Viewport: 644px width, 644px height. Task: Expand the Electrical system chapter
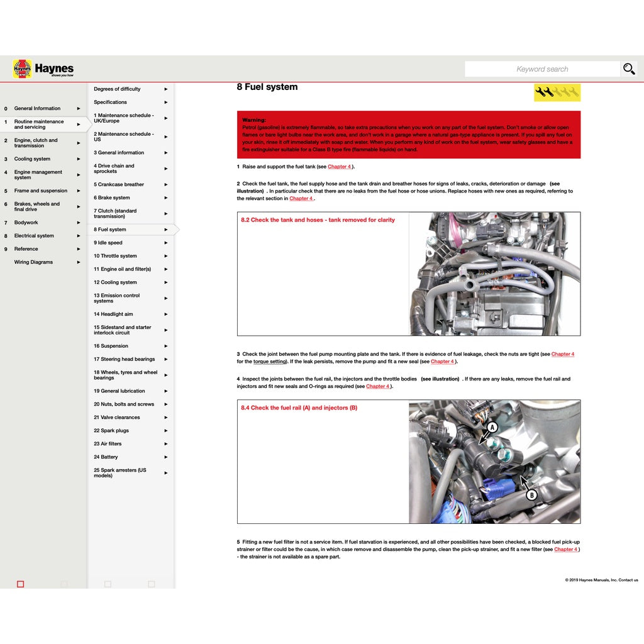click(x=79, y=235)
